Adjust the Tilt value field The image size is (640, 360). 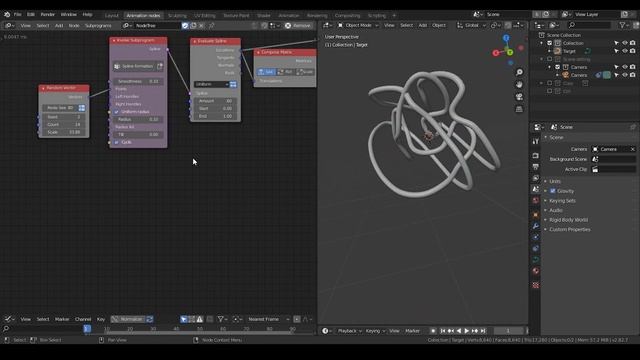click(138, 134)
